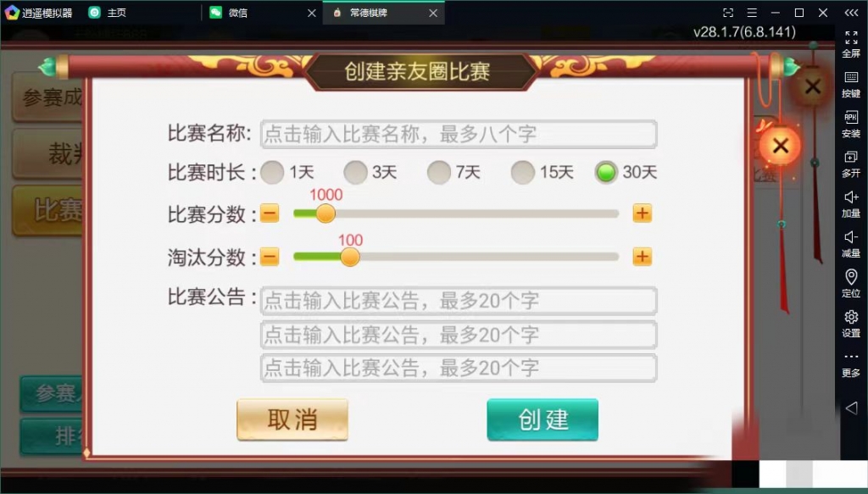Viewport: 868px width, 494px height.
Task: Switch to the 主页 home tab
Action: coord(117,13)
